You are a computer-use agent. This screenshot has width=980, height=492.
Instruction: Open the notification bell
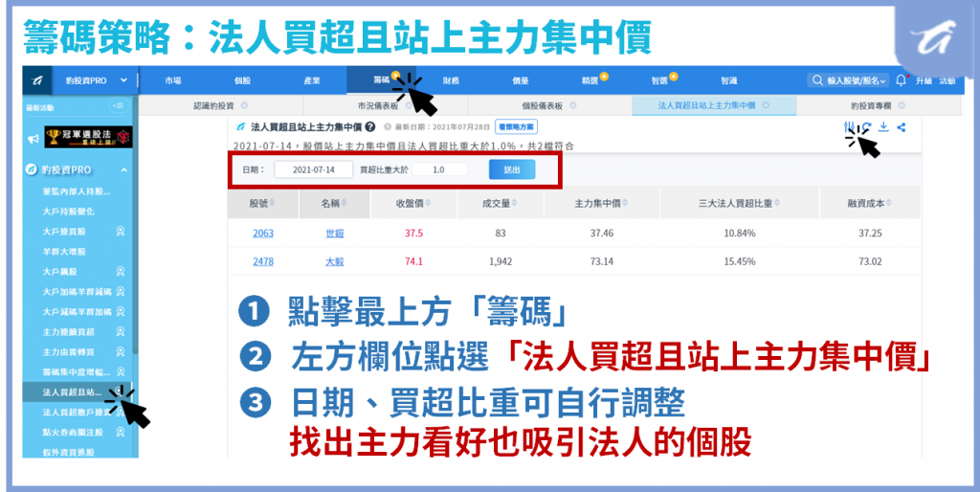click(x=902, y=80)
